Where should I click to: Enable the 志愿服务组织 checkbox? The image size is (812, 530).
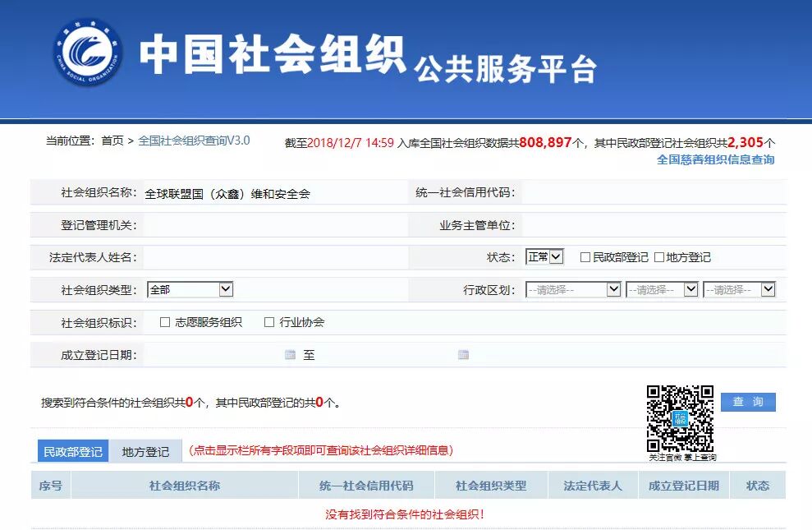165,322
